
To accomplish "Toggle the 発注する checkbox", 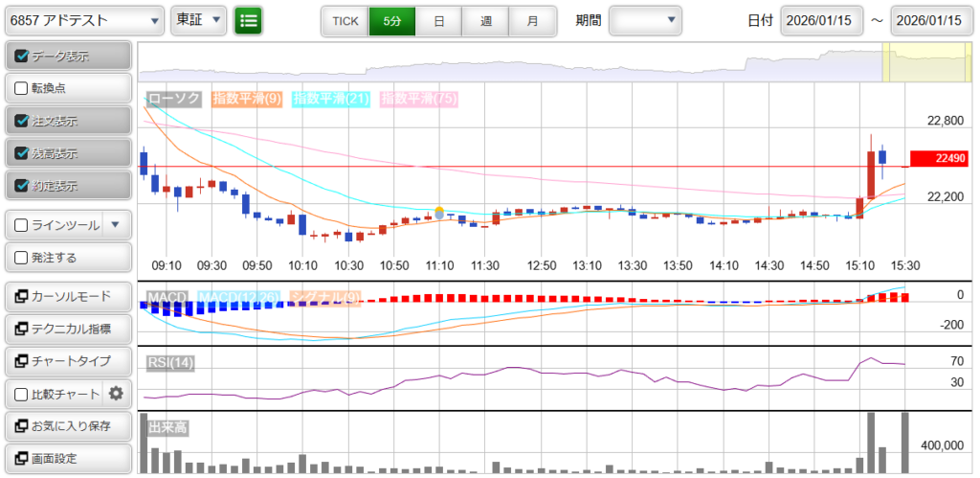I will (22, 258).
